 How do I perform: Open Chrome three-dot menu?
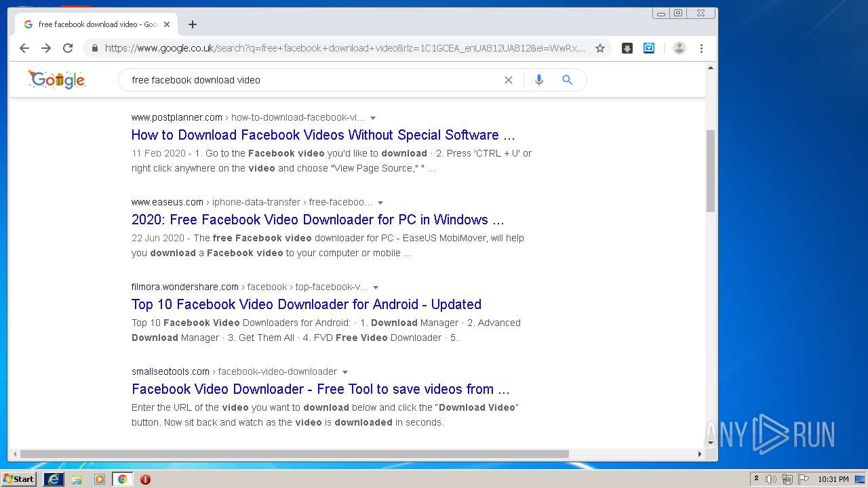pyautogui.click(x=701, y=48)
